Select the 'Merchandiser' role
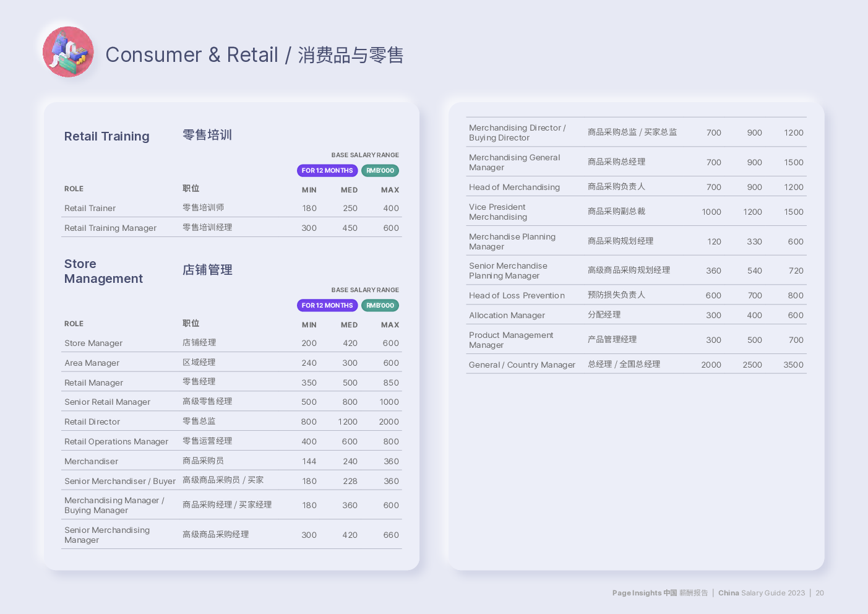 pyautogui.click(x=91, y=461)
